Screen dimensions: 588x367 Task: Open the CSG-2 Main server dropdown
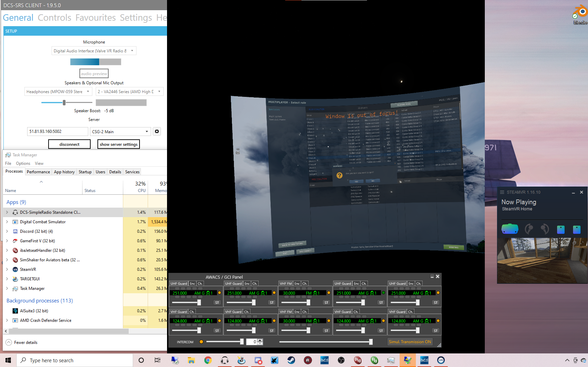pyautogui.click(x=120, y=132)
